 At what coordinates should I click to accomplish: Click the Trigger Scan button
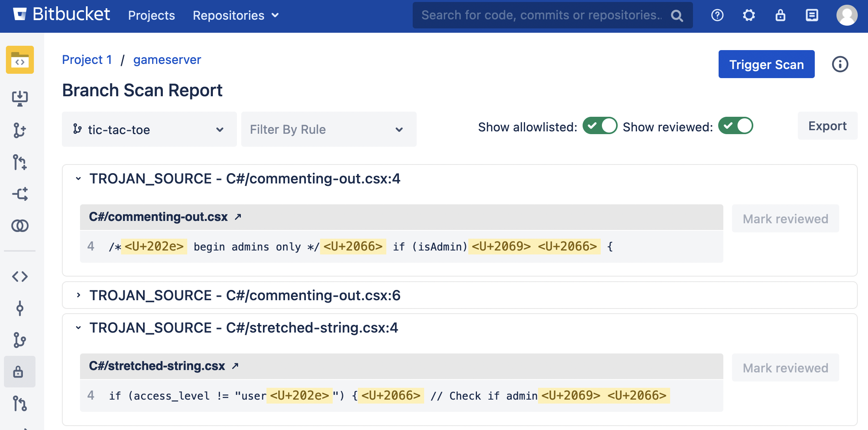coord(766,64)
